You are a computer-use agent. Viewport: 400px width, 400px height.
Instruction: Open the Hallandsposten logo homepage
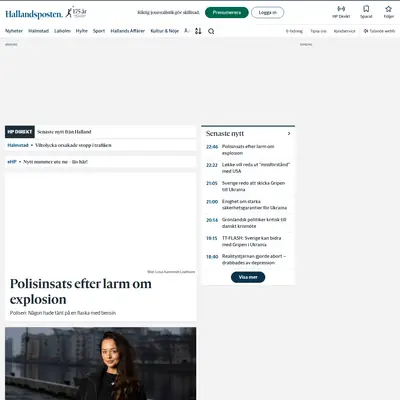34,14
